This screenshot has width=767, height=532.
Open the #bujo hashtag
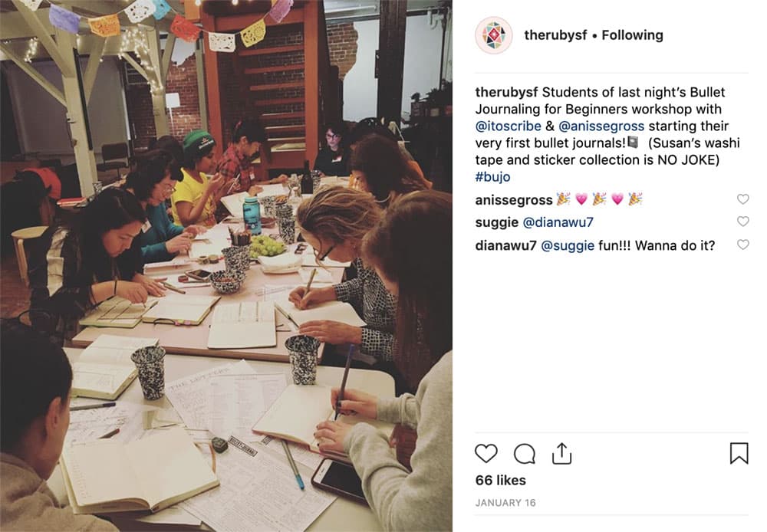492,176
